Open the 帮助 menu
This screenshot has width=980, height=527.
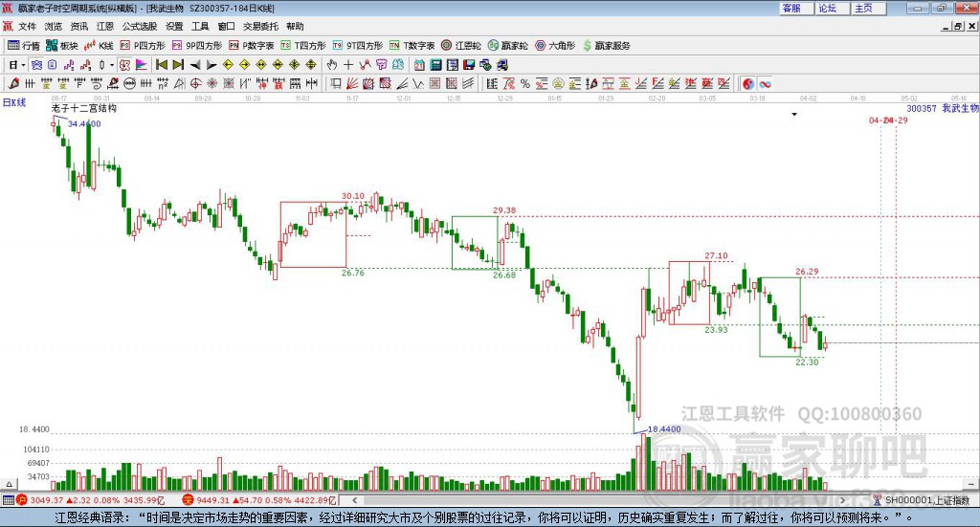coord(295,26)
